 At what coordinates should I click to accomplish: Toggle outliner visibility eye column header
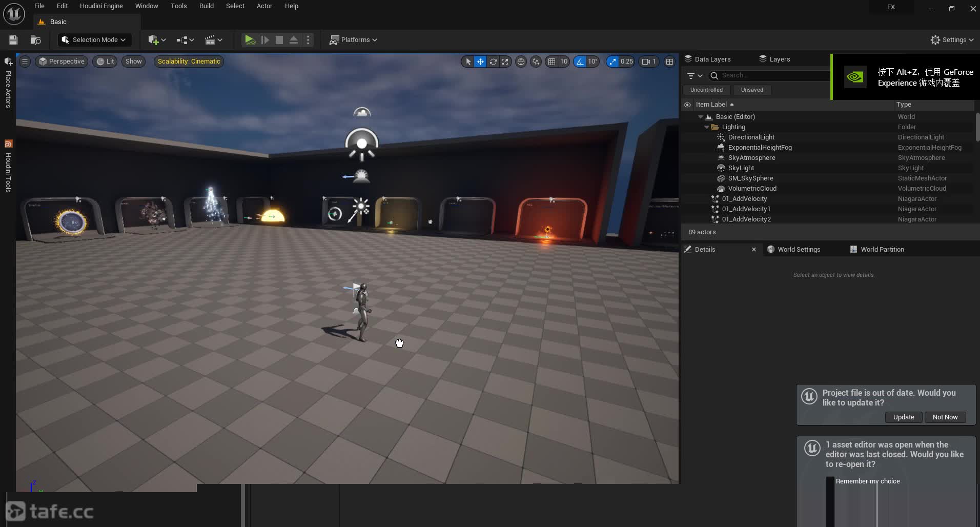pyautogui.click(x=687, y=105)
